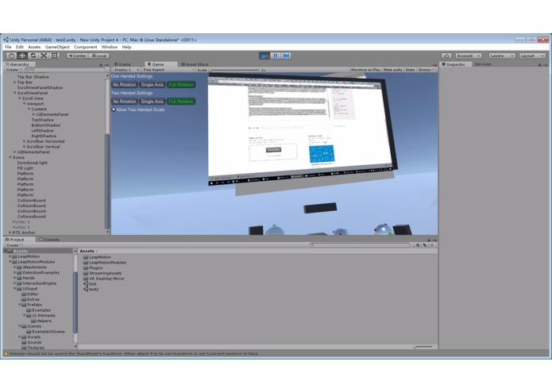Switch to the Console tab
The height and width of the screenshot is (392, 552).
pos(49,240)
